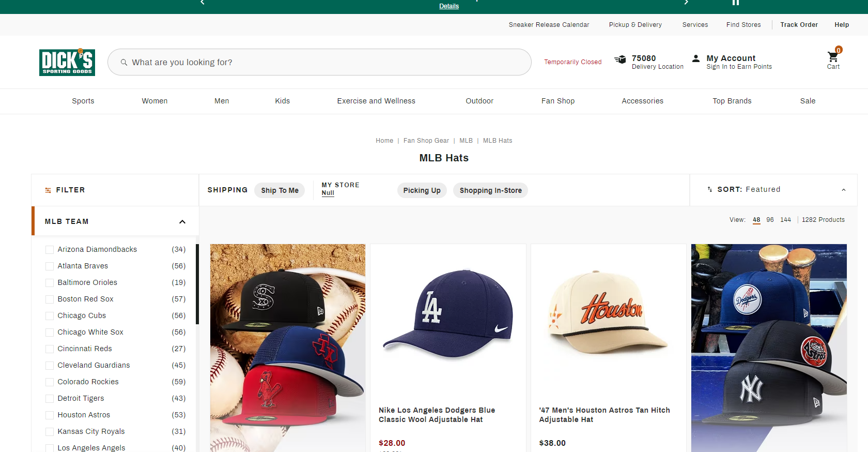868x452 pixels.
Task: Check the Arizona Diamondbacks checkbox
Action: pos(50,250)
